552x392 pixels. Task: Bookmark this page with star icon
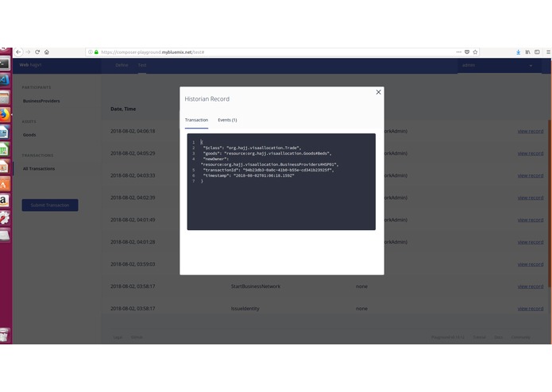click(x=475, y=52)
